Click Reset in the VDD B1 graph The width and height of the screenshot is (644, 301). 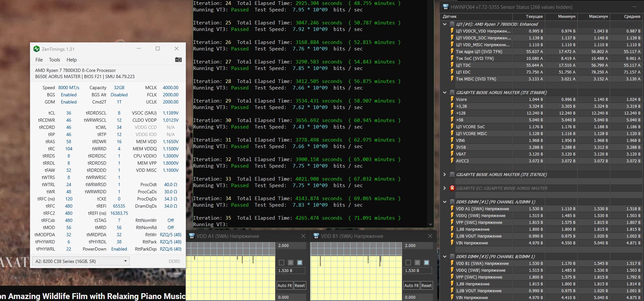point(426,285)
